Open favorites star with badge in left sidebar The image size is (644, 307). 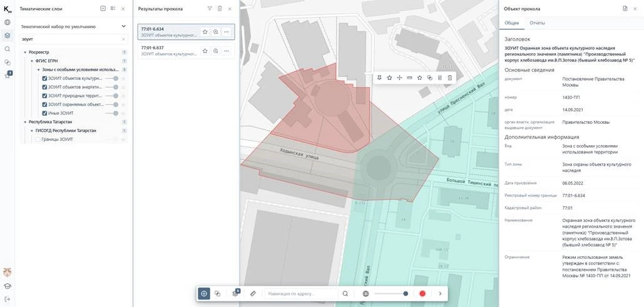tap(8, 76)
